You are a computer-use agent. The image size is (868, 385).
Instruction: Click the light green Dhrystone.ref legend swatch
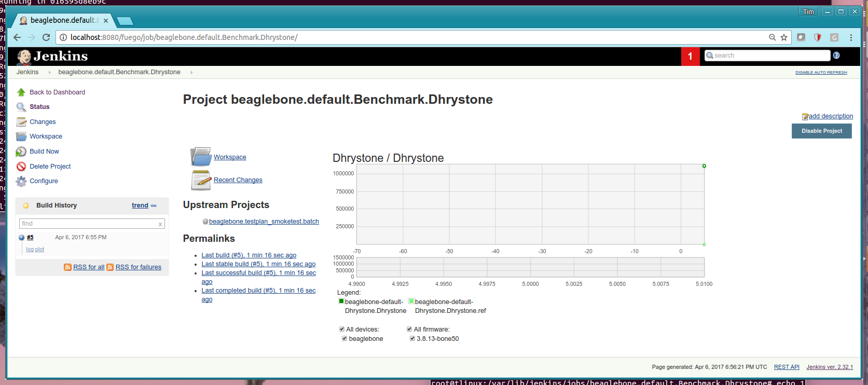click(411, 301)
